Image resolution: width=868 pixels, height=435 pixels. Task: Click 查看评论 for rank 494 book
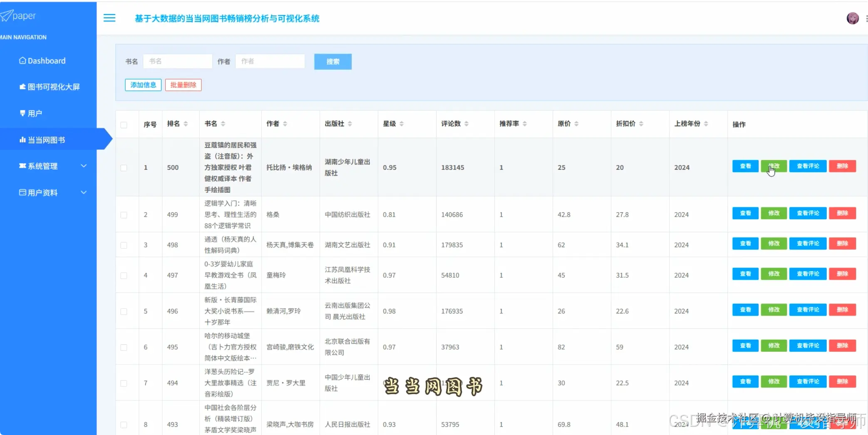pyautogui.click(x=808, y=382)
